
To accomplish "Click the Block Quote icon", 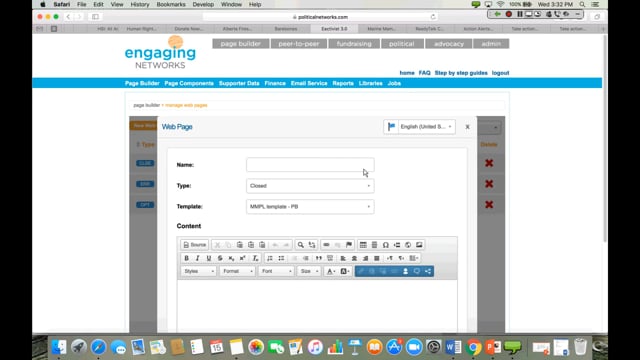I will 319,258.
